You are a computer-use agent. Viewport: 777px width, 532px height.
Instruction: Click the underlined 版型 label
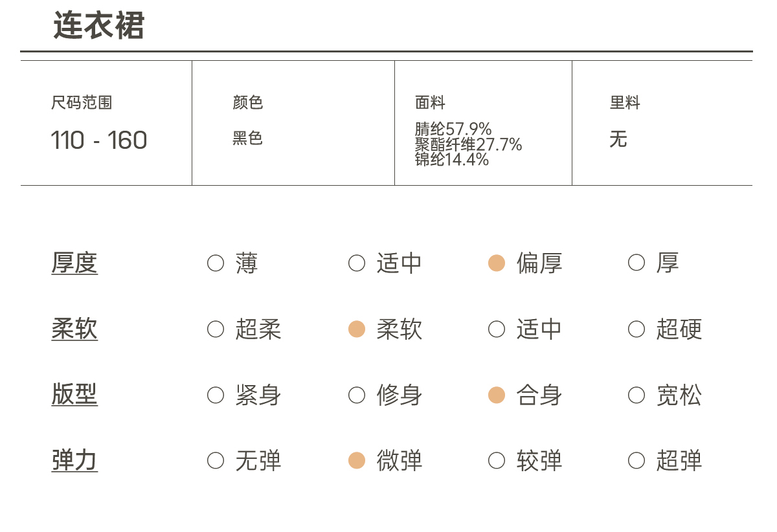74,394
